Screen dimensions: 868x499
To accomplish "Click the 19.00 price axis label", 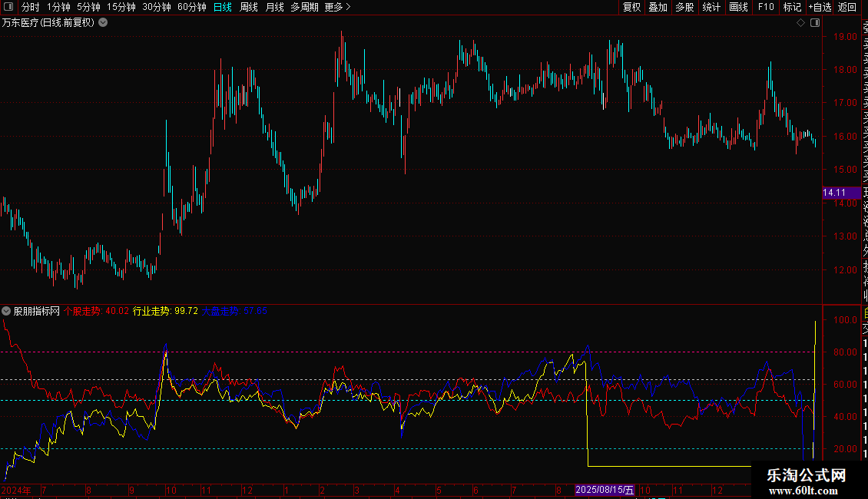I will point(845,37).
